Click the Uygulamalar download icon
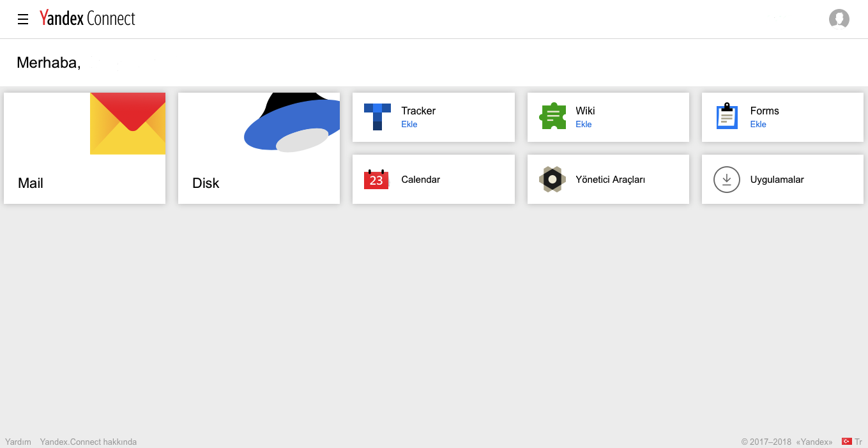 click(x=727, y=180)
